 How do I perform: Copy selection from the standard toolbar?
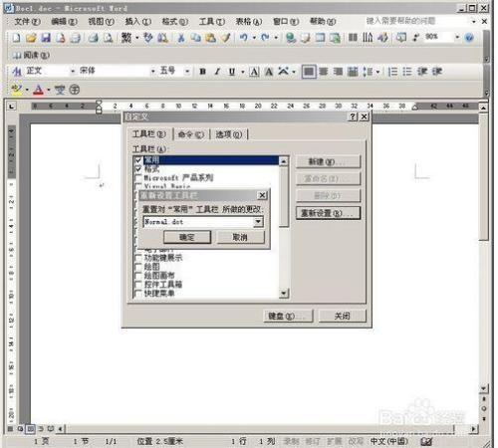pos(196,38)
